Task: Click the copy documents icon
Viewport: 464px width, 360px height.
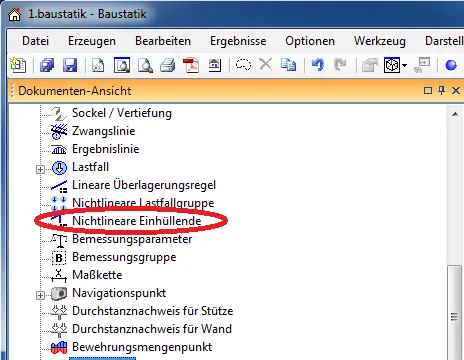Action: point(288,65)
